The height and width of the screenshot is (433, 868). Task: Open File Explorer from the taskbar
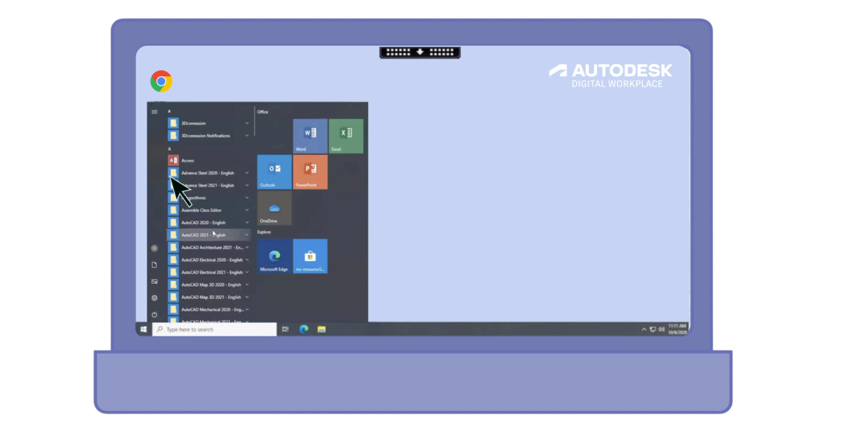322,329
